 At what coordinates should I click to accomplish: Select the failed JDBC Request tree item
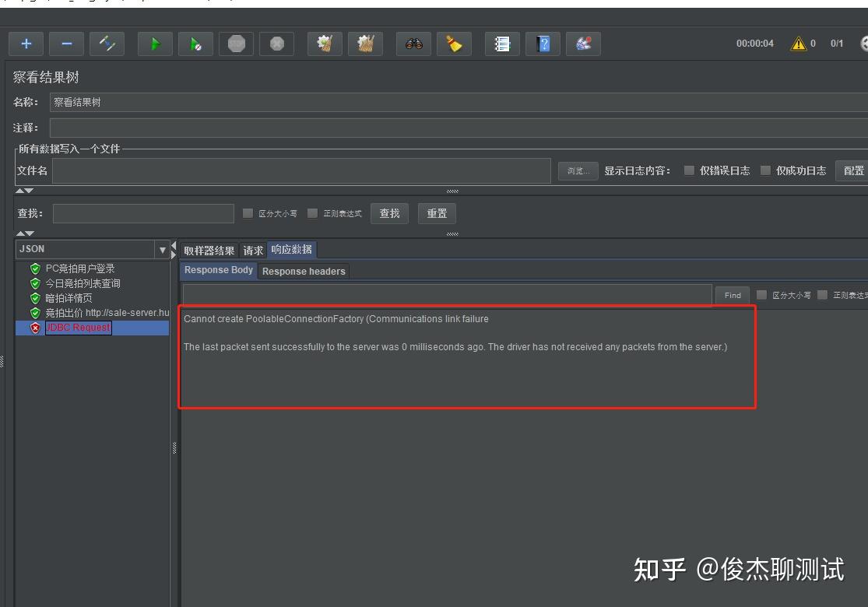click(78, 328)
